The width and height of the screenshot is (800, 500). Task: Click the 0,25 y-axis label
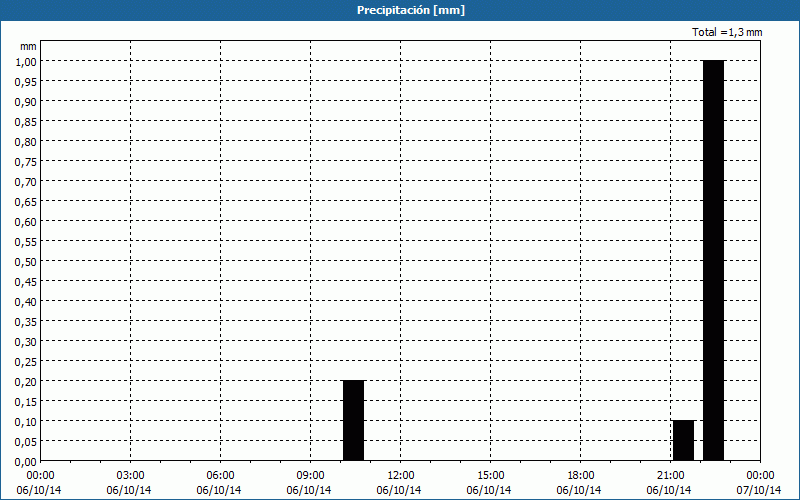26,361
